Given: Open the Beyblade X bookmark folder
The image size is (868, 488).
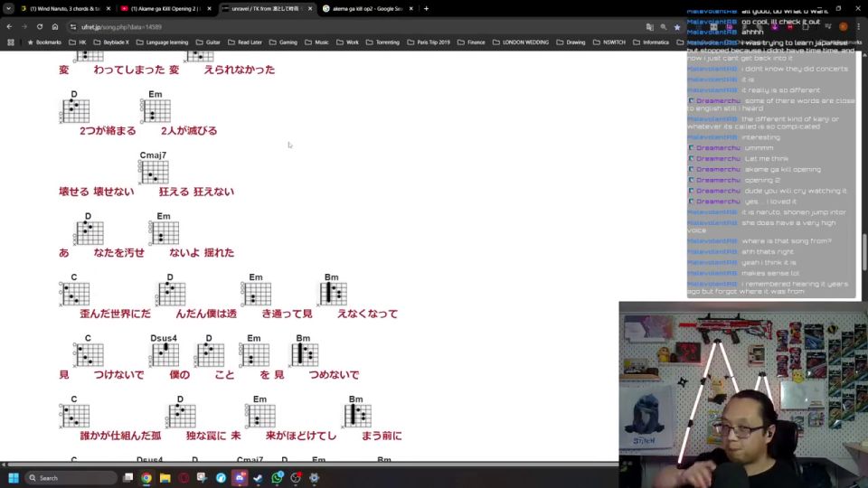Looking at the screenshot, I should pyautogui.click(x=111, y=42).
